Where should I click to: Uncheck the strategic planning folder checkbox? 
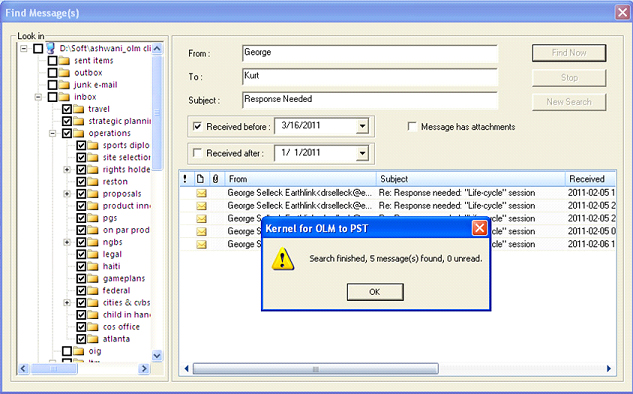tap(67, 121)
